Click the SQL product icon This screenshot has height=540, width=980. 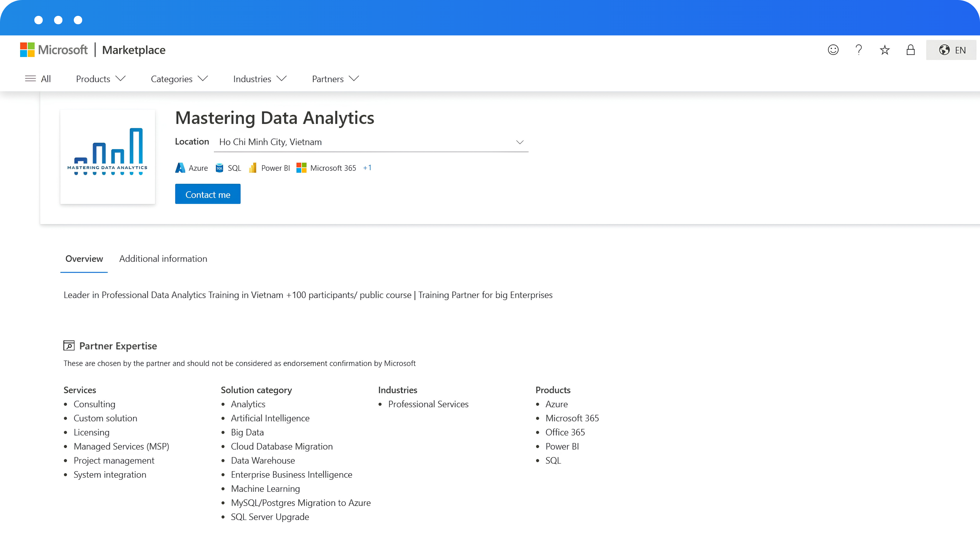tap(219, 168)
